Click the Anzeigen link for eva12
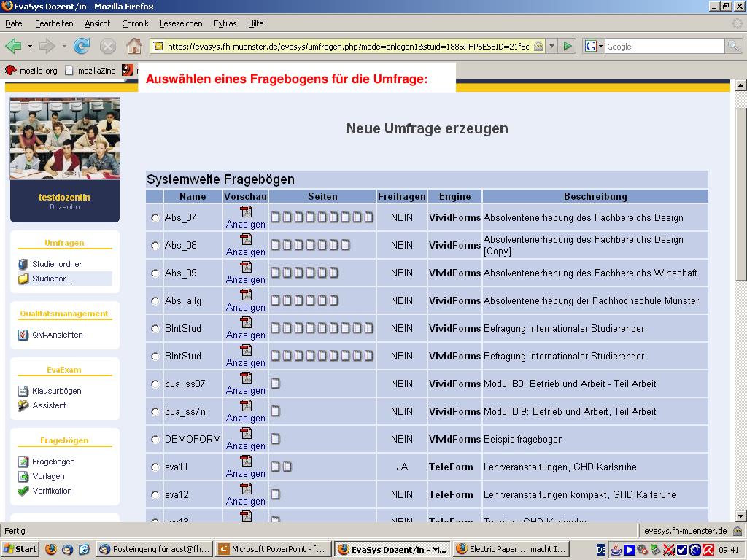 246,502
